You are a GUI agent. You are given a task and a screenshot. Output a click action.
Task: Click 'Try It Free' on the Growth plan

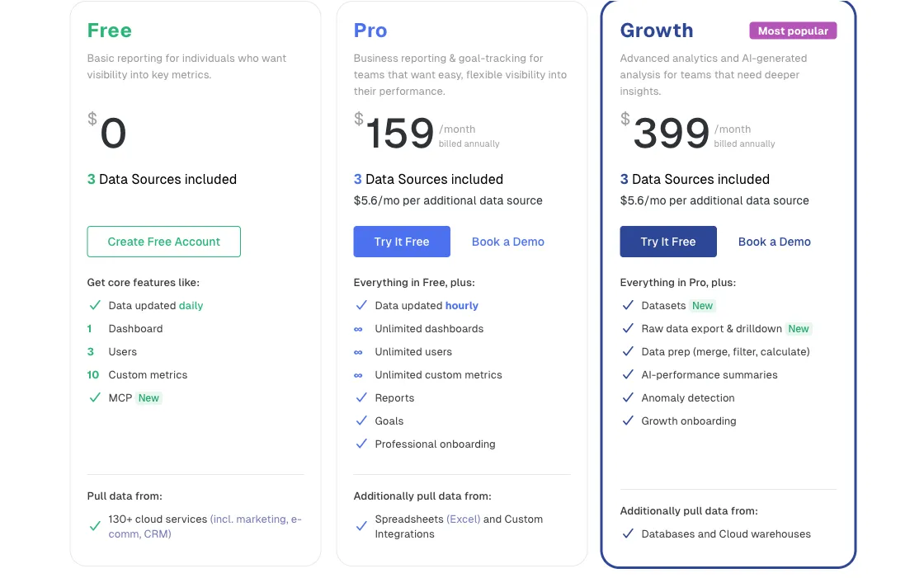(x=668, y=242)
